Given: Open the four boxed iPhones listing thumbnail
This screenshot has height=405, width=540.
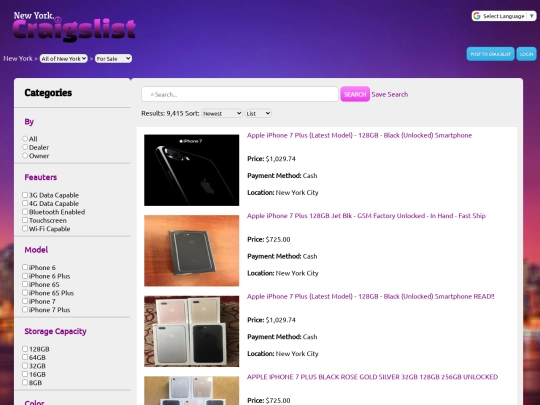Looking at the screenshot, I should point(191,331).
